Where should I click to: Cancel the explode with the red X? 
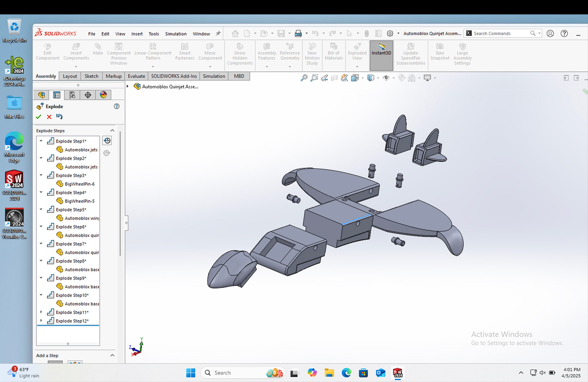click(x=49, y=117)
